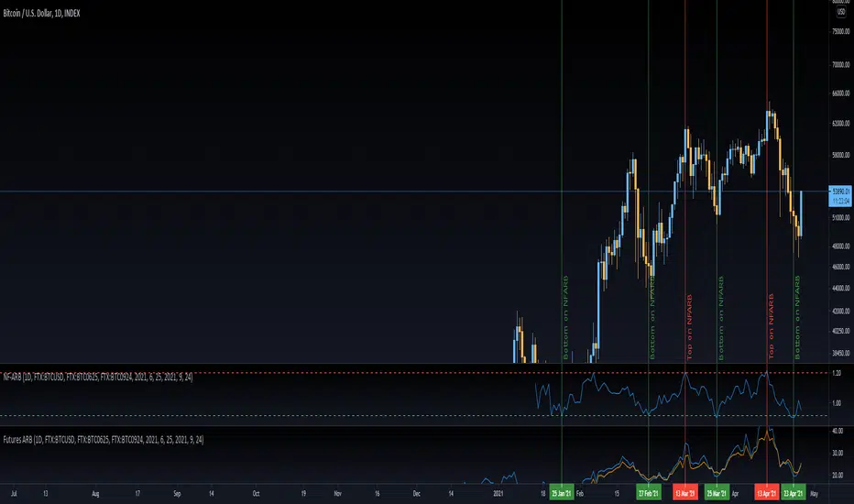Screen dimensions: 854x504
Task: Click the green 27 Feb '21 date marker
Action: 648,493
